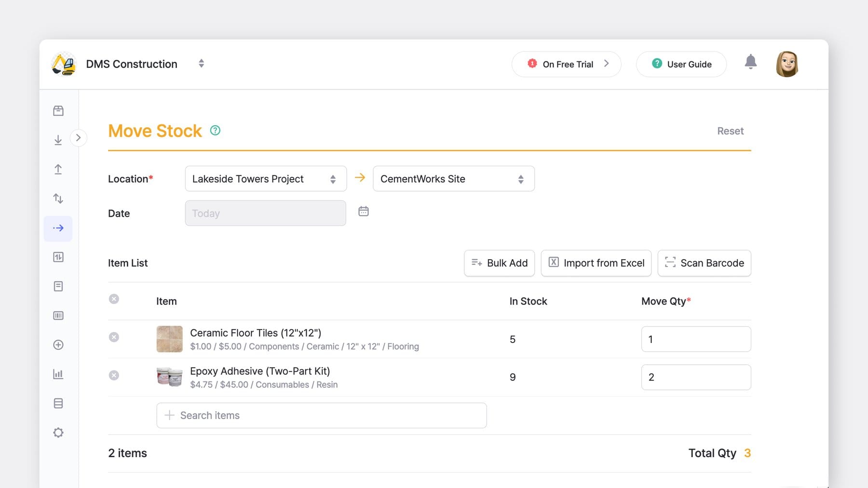Select the Stock Out upload icon
The image size is (868, 488).
[58, 169]
